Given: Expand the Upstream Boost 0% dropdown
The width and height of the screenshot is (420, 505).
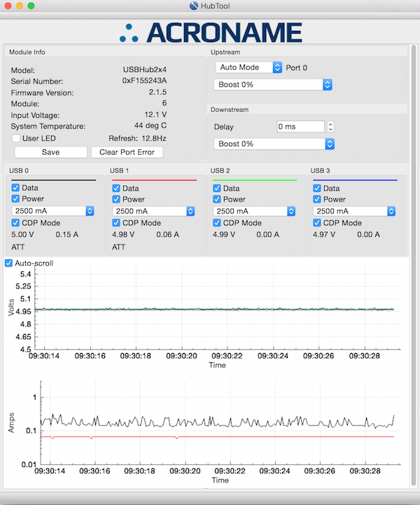Looking at the screenshot, I should [272, 85].
